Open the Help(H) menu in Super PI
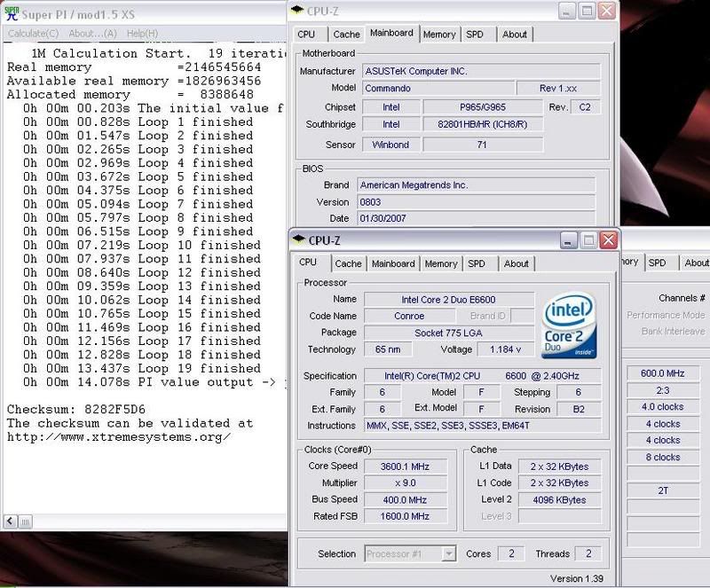This screenshot has height=588, width=710. [142, 33]
